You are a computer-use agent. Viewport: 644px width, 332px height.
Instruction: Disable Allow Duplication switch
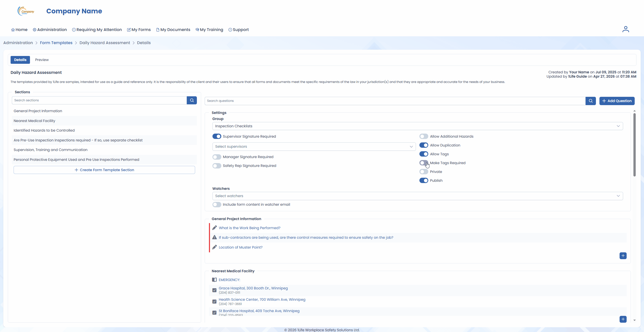(x=424, y=145)
